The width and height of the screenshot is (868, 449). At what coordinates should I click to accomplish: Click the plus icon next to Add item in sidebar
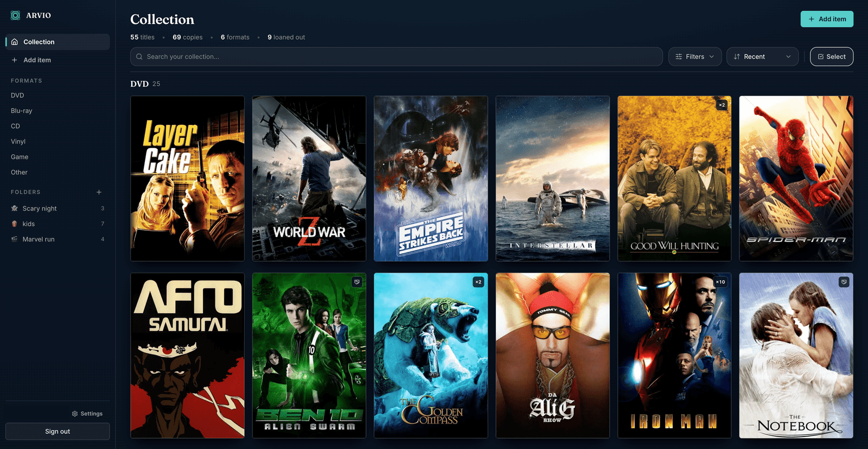[x=15, y=60]
